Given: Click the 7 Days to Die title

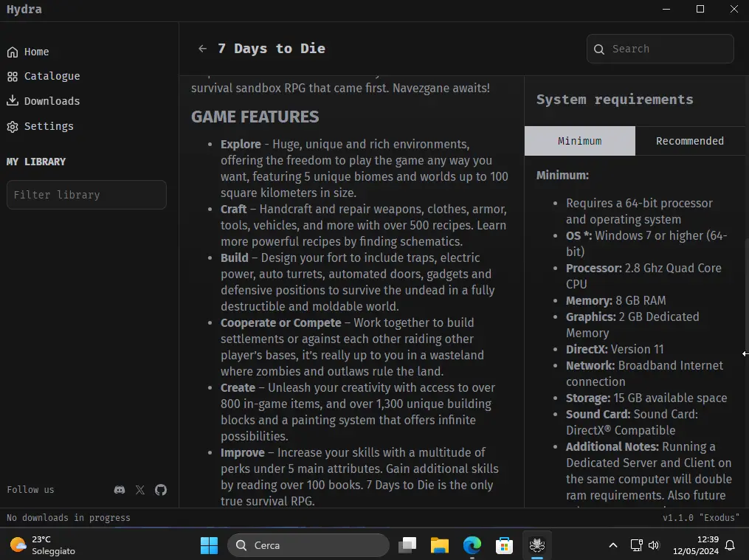Looking at the screenshot, I should tap(272, 49).
